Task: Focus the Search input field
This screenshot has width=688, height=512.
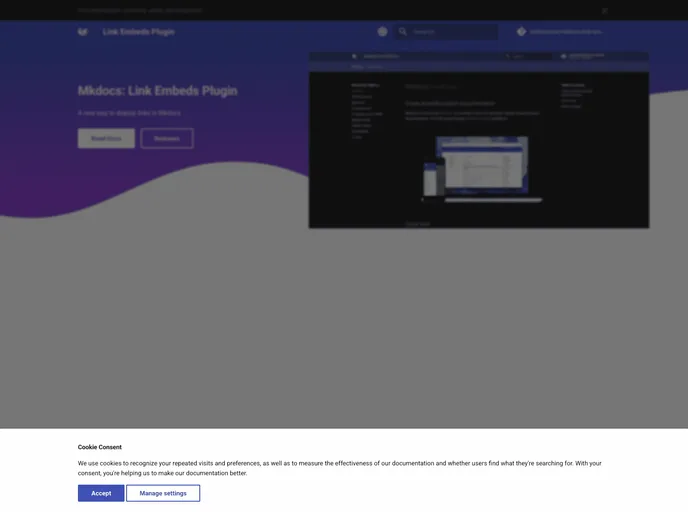Action: 448,32
